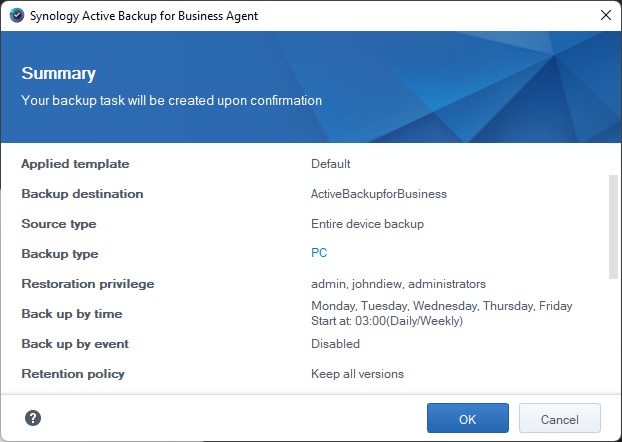Select the Retention policy label
The image size is (622, 442).
tap(73, 374)
